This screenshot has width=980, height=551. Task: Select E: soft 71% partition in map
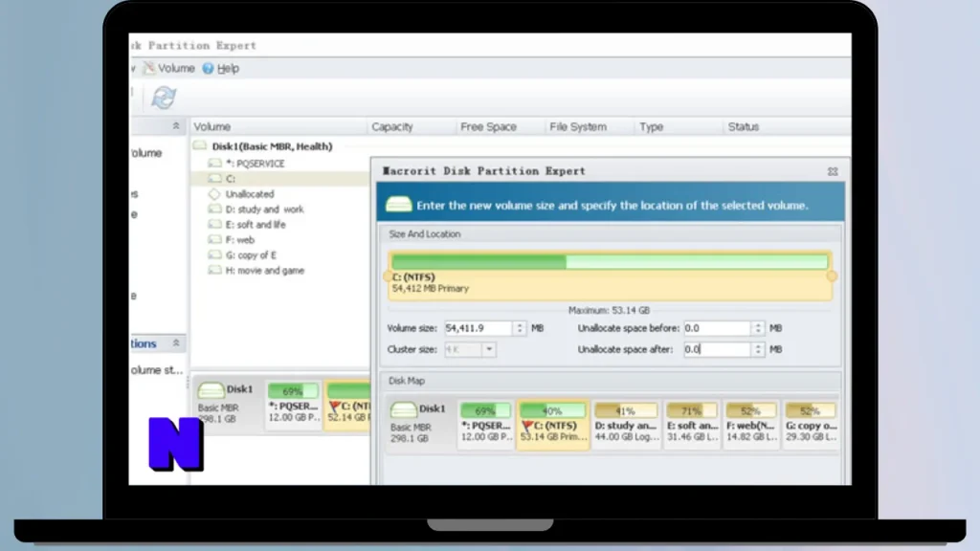692,424
